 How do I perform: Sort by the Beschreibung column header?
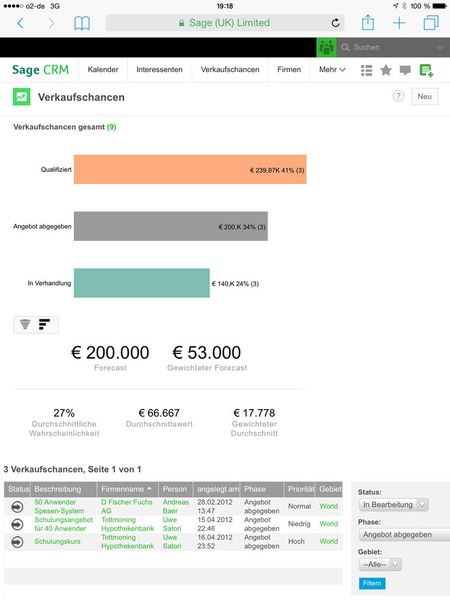coord(64,489)
